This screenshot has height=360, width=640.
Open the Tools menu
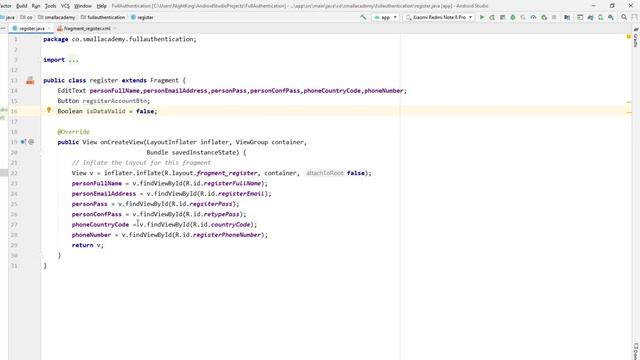(50, 6)
